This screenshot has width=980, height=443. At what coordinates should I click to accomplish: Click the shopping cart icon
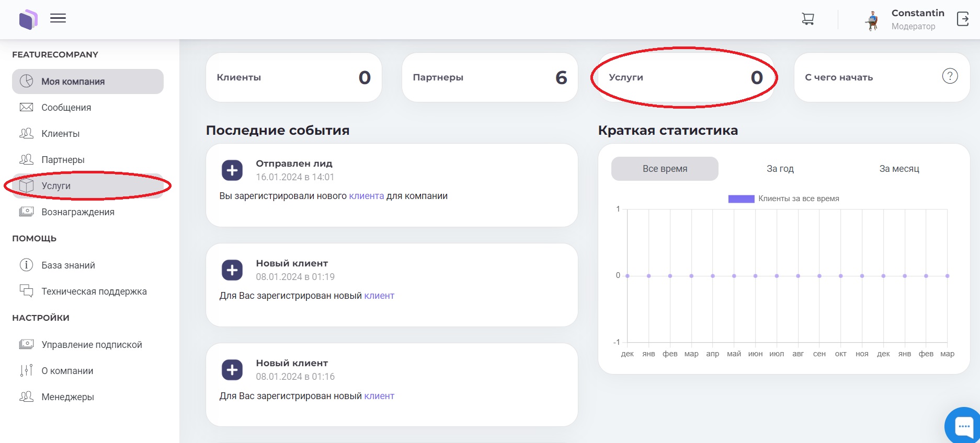(807, 19)
